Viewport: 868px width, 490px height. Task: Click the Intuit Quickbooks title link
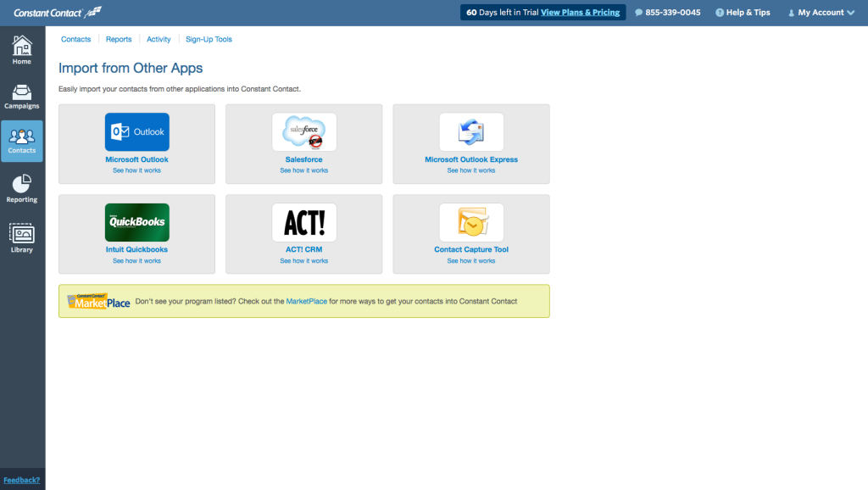coord(136,250)
